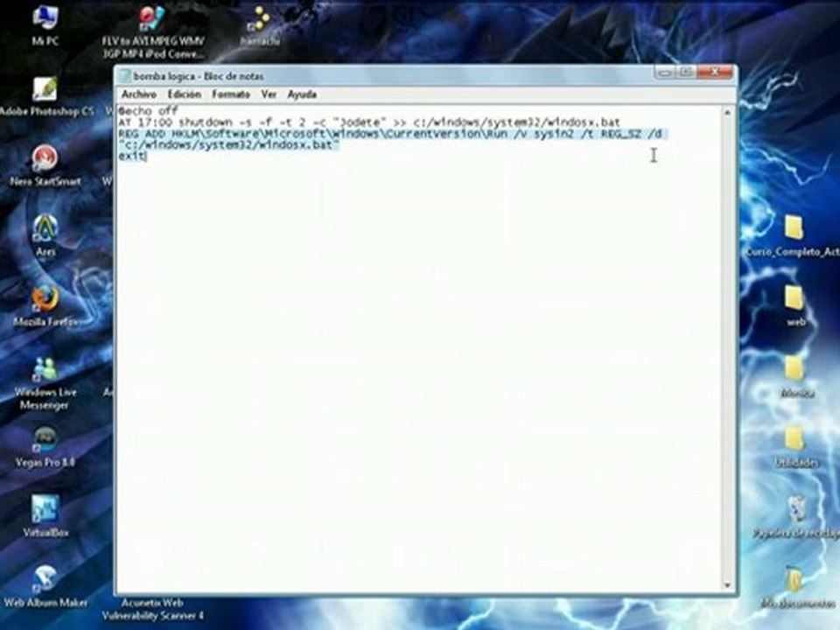Open the web folder on desktop
The image size is (840, 630).
(795, 305)
